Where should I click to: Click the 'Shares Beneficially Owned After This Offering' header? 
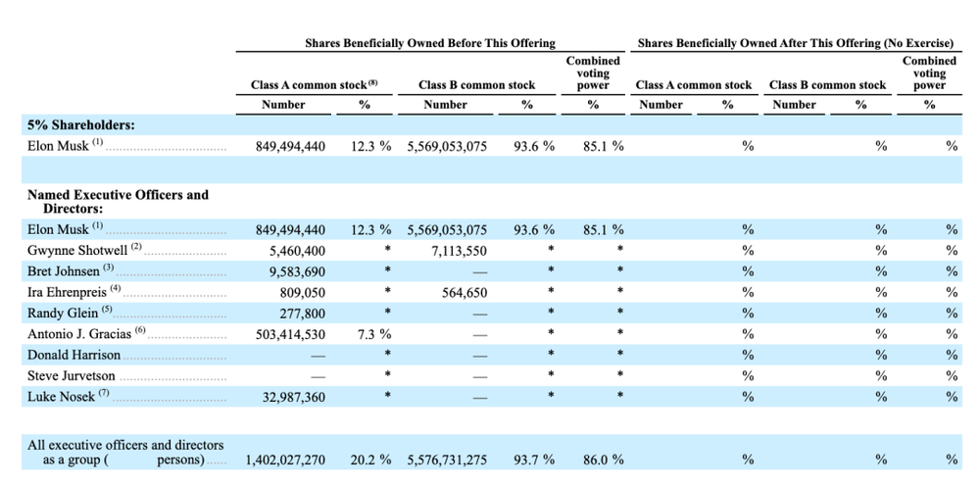click(x=796, y=43)
